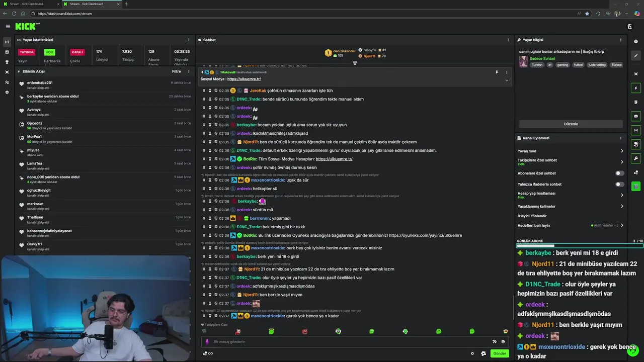Screen dimensions: 644x362
Task: Open Sohbet panel options menu
Action: [x=508, y=40]
